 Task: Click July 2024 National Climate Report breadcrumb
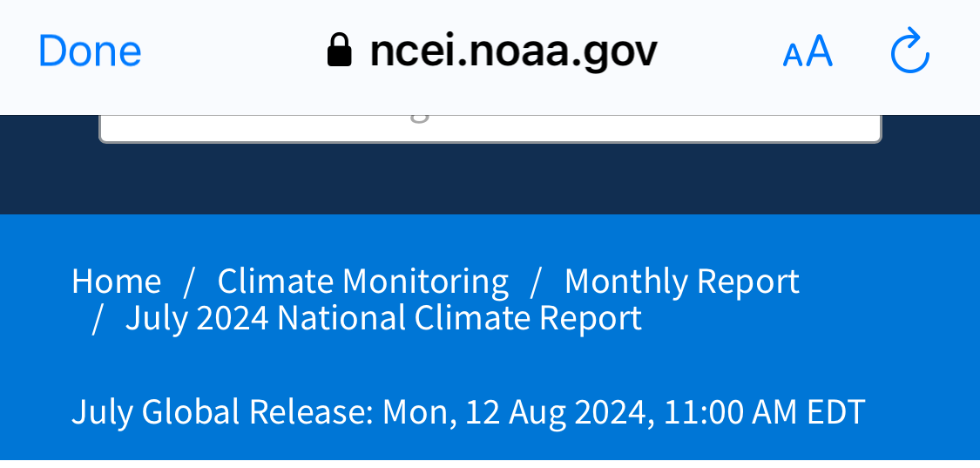pos(384,318)
